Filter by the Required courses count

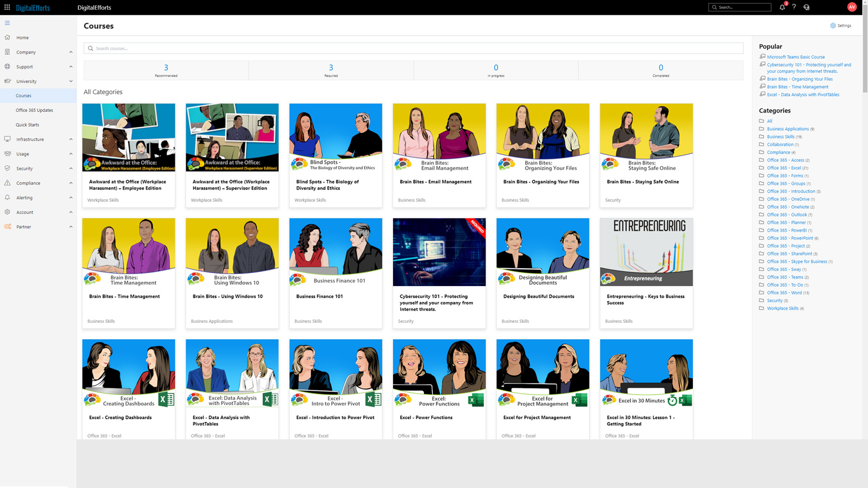click(x=331, y=70)
